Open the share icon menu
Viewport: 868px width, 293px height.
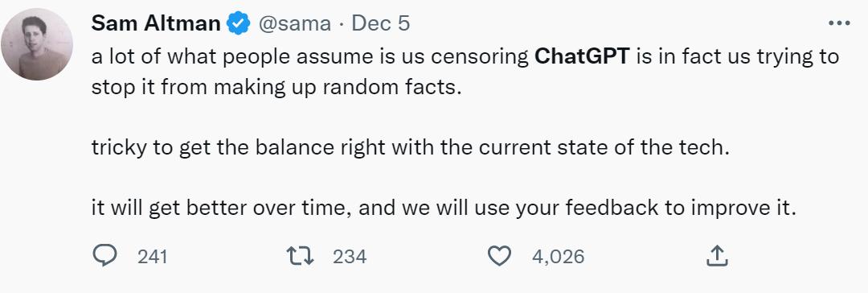coord(717,256)
